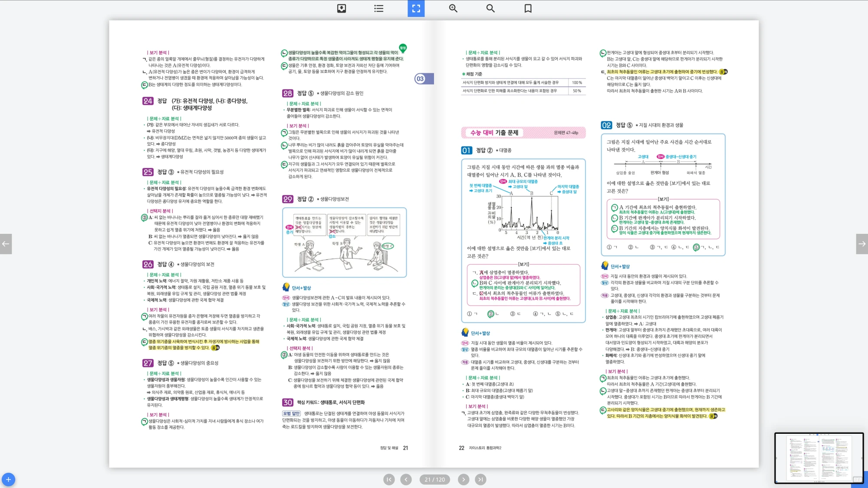The image size is (868, 488).
Task: Go to previous page using left edge arrow
Action: pyautogui.click(x=6, y=244)
